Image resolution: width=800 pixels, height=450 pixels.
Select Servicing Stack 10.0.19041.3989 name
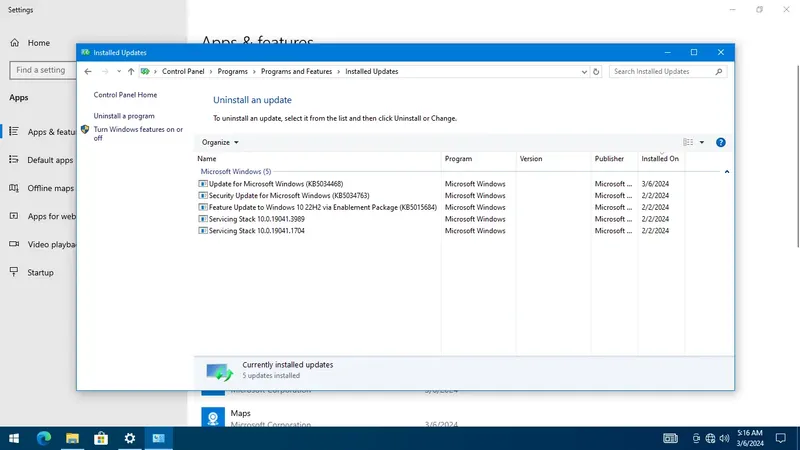257,219
